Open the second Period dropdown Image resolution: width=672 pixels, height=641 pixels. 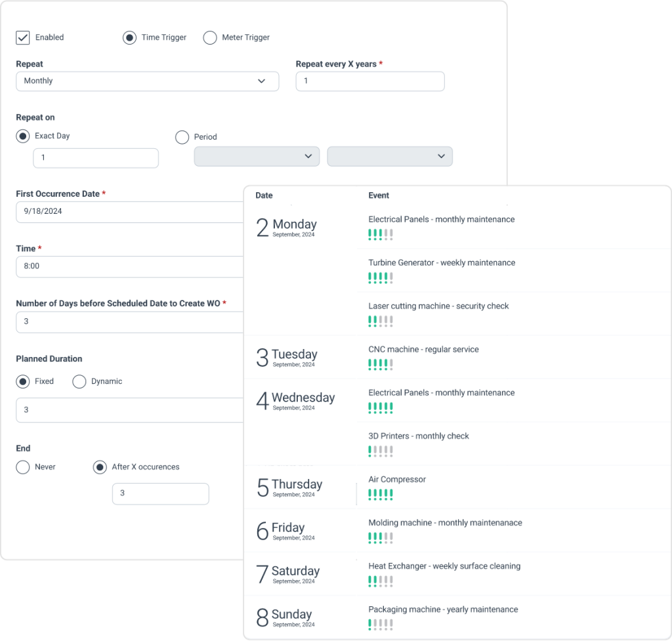point(390,156)
